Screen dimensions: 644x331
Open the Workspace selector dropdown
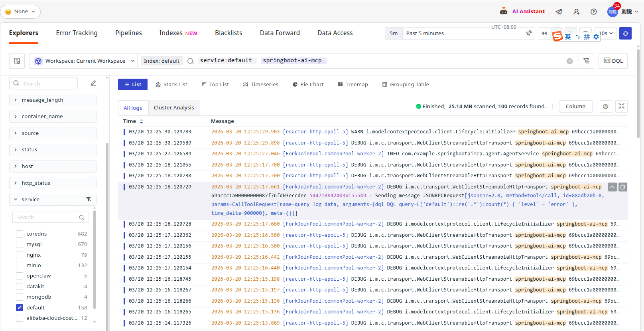pos(85,61)
